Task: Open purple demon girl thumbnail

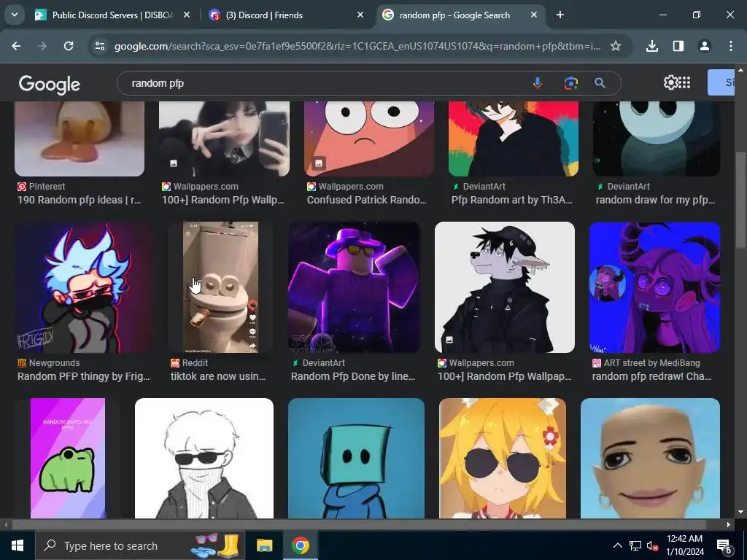Action: point(654,287)
